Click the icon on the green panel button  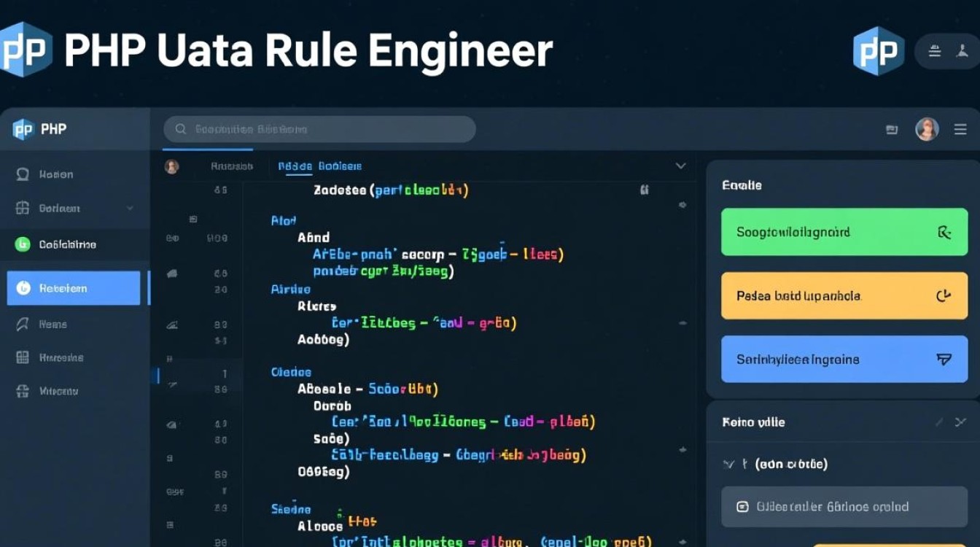tap(944, 233)
